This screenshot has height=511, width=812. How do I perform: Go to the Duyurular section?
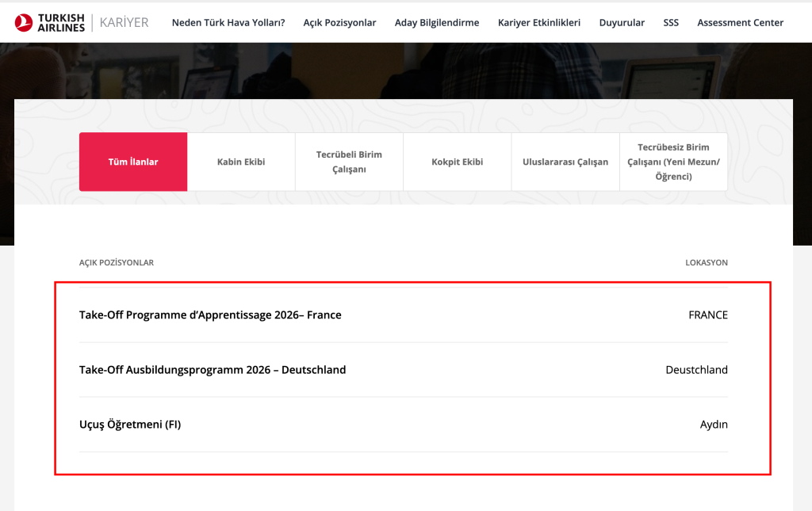pyautogui.click(x=622, y=23)
